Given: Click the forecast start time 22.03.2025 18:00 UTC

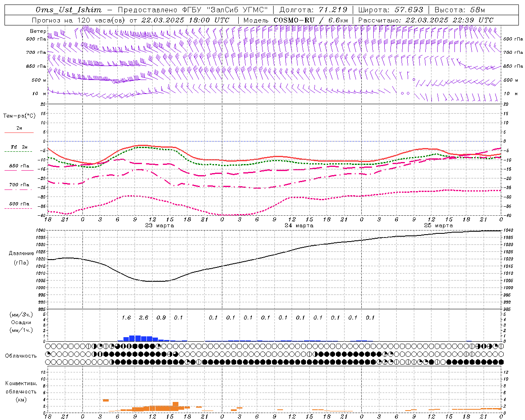Looking at the screenshot, I should [x=185, y=20].
